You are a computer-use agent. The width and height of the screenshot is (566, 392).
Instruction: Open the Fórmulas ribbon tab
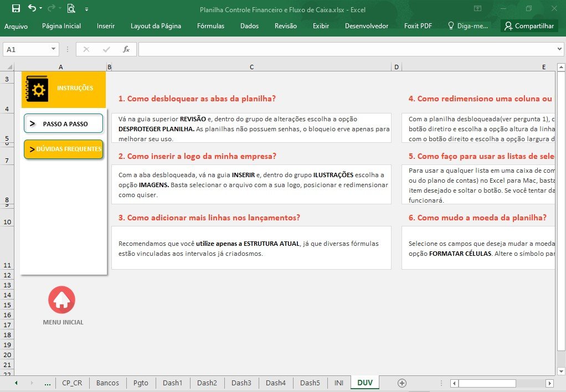click(211, 26)
